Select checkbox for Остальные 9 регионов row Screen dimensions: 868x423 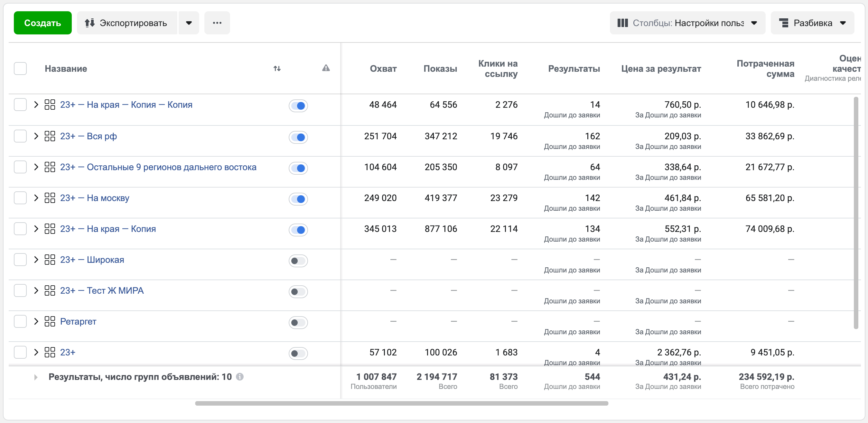coord(20,167)
